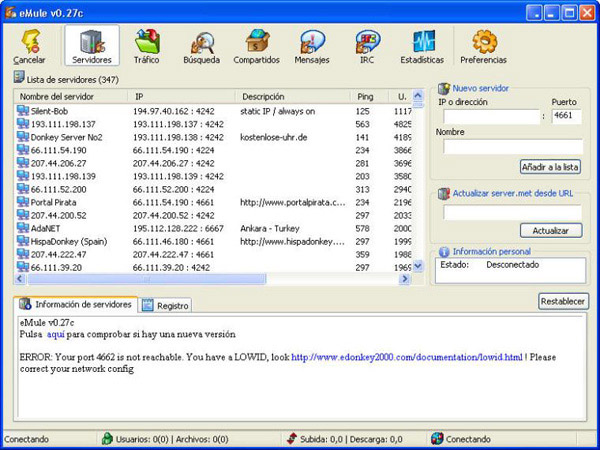This screenshot has height=450, width=600.
Task: Click the Conectando globe status icon
Action: pos(437,439)
